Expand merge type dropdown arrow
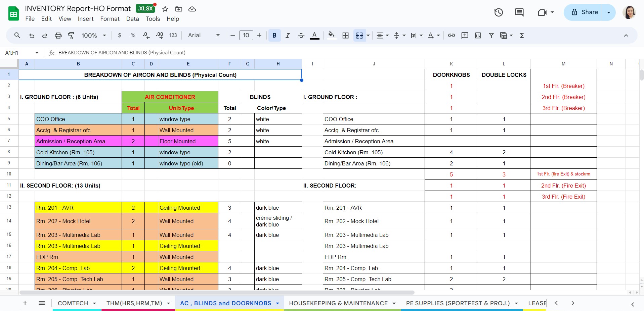This screenshot has width=644, height=311. [x=368, y=35]
